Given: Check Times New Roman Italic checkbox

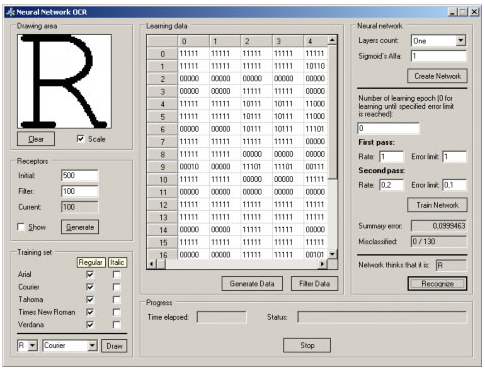Looking at the screenshot, I should click(x=116, y=312).
